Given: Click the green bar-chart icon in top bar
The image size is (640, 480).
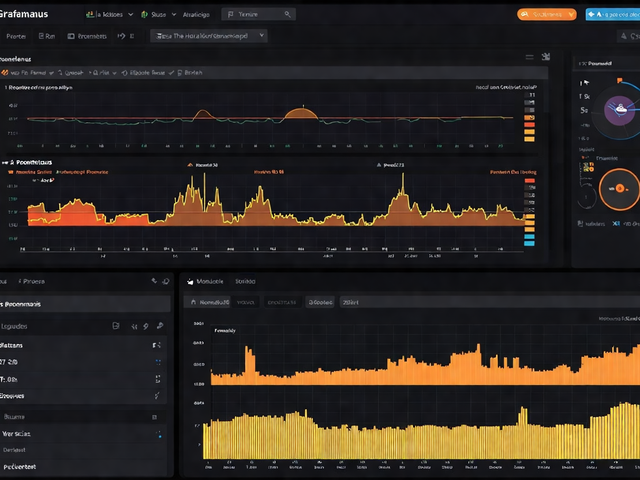Looking at the screenshot, I should tap(89, 14).
